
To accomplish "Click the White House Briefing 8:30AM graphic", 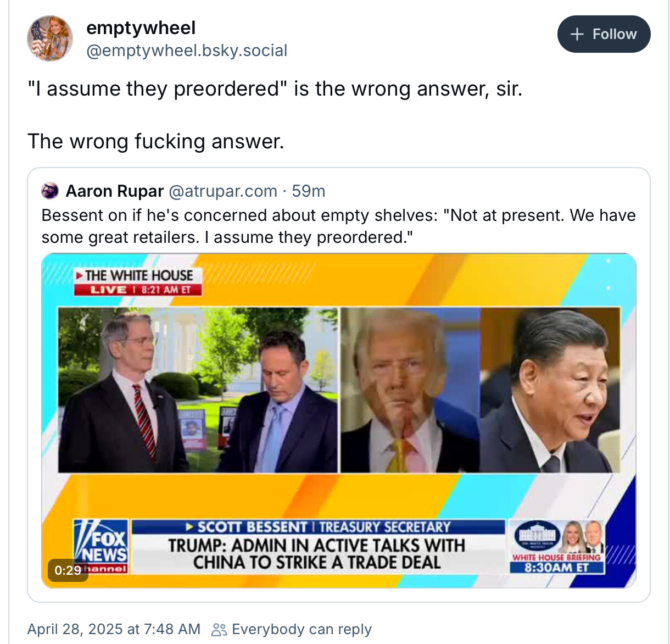I will tap(557, 547).
